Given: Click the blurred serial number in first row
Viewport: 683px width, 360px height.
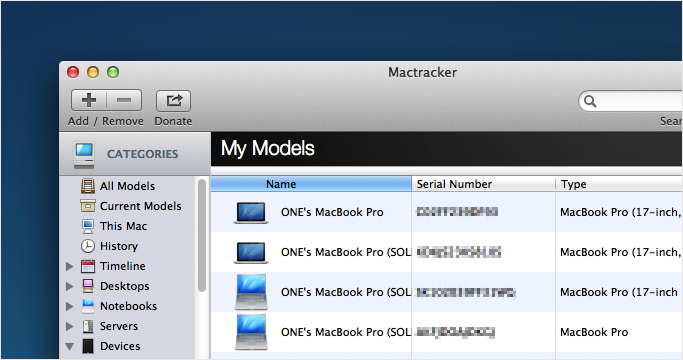Looking at the screenshot, I should [x=457, y=212].
